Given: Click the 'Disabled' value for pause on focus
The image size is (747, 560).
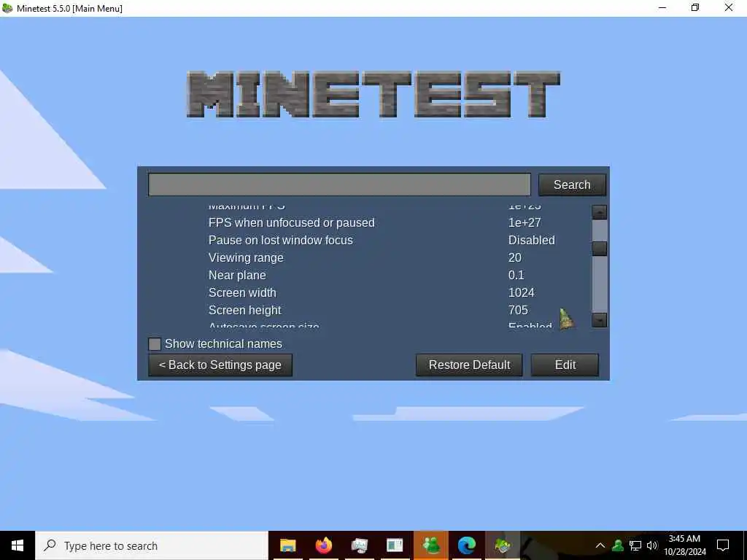Looking at the screenshot, I should coord(531,240).
